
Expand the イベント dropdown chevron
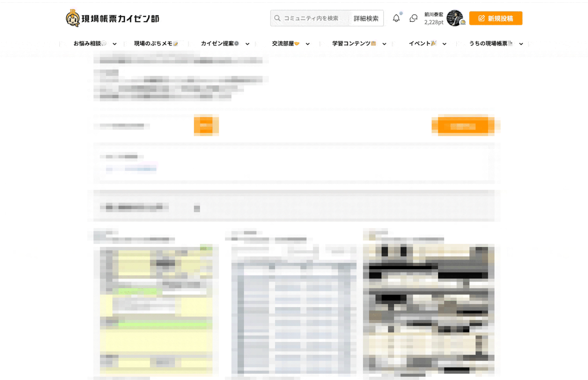point(444,44)
